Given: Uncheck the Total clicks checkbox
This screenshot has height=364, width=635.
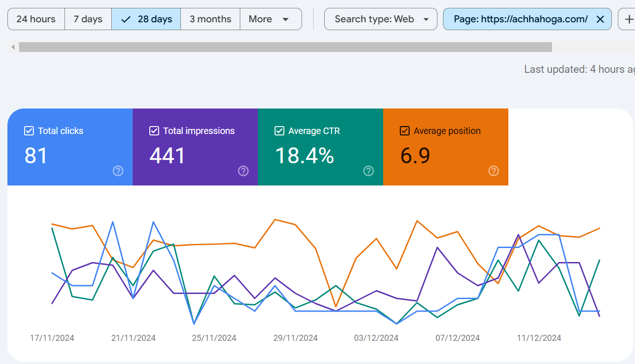Looking at the screenshot, I should click(x=29, y=131).
